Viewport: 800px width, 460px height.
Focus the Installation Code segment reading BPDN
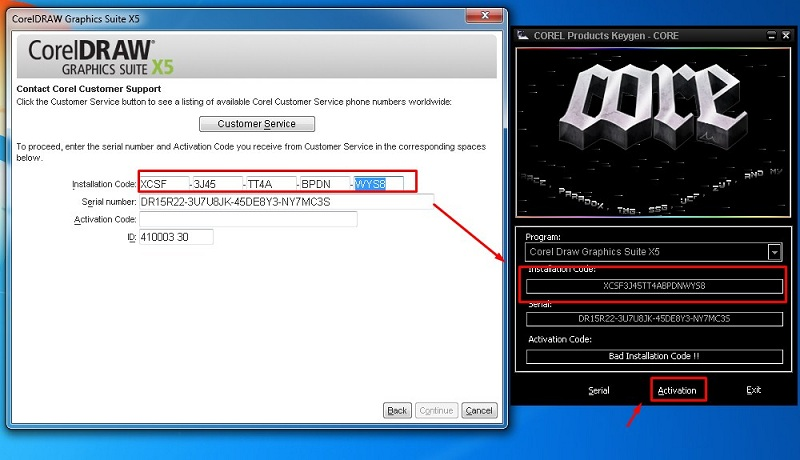pyautogui.click(x=324, y=183)
